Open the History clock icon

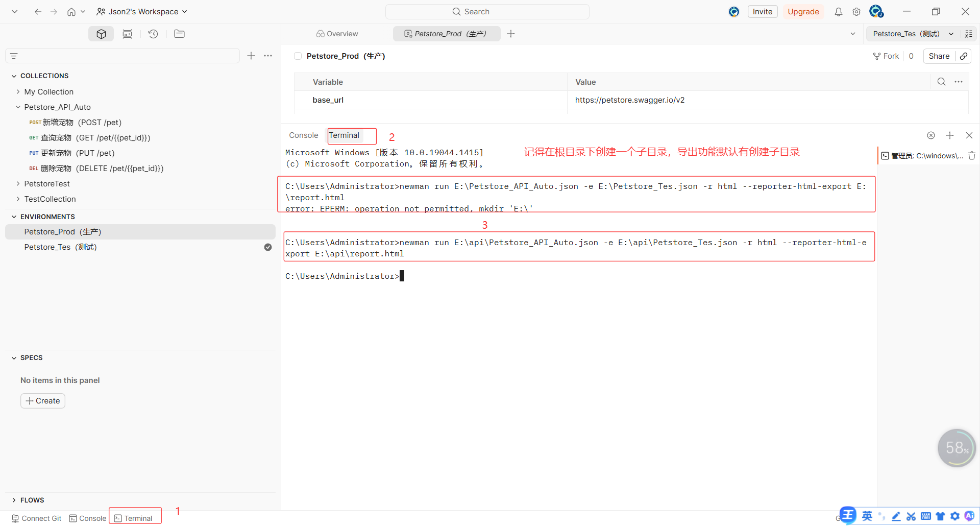153,34
